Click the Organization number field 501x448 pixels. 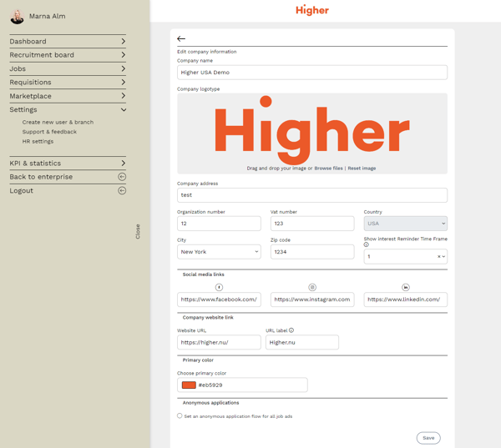click(219, 224)
